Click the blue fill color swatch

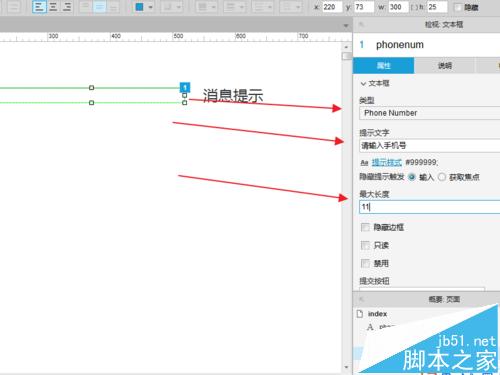pyautogui.click(x=140, y=7)
